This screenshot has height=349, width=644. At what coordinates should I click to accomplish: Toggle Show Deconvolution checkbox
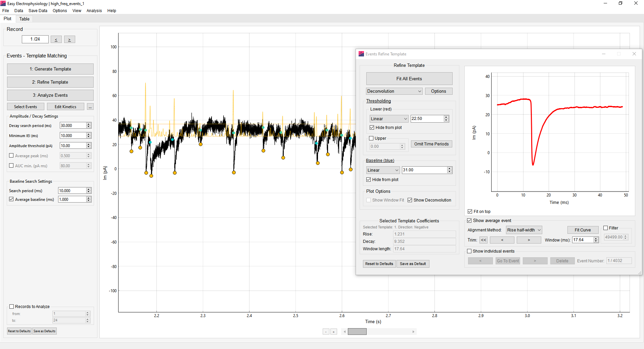pyautogui.click(x=410, y=200)
